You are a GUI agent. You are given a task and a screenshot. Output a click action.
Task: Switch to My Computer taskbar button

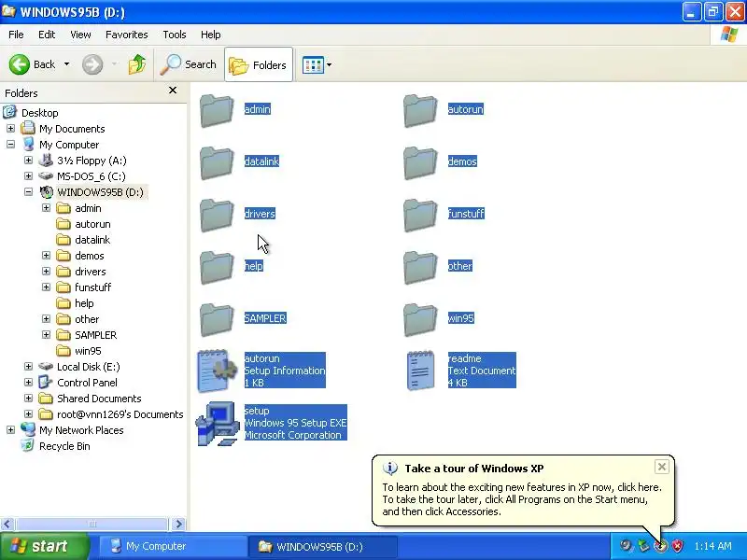[173, 546]
